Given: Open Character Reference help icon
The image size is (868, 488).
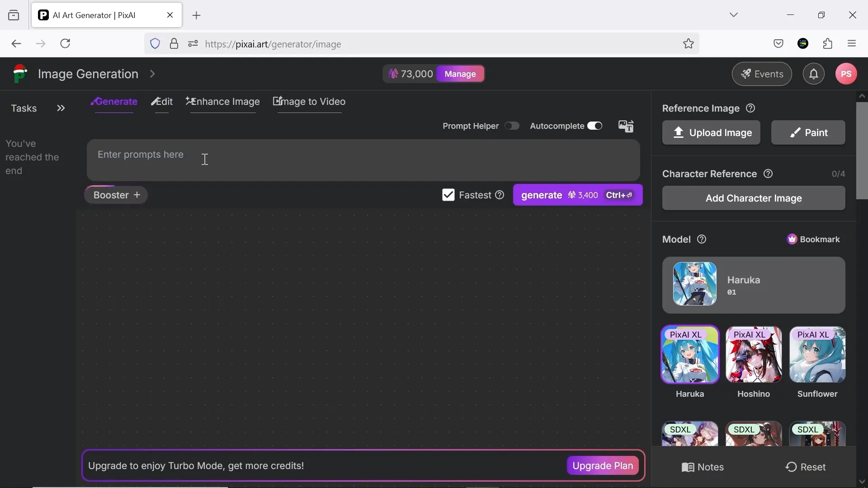Looking at the screenshot, I should pos(768,174).
